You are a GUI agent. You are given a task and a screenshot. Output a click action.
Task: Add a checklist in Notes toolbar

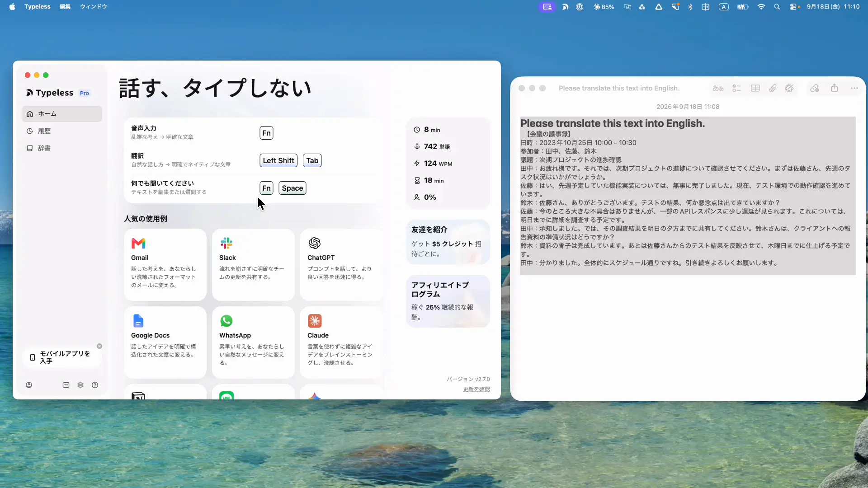coord(737,88)
